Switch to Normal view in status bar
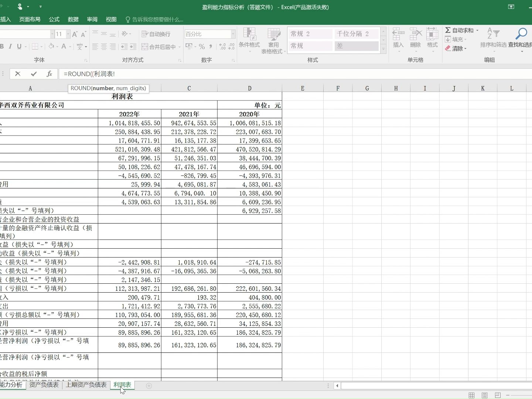This screenshot has width=532, height=399. (471, 395)
